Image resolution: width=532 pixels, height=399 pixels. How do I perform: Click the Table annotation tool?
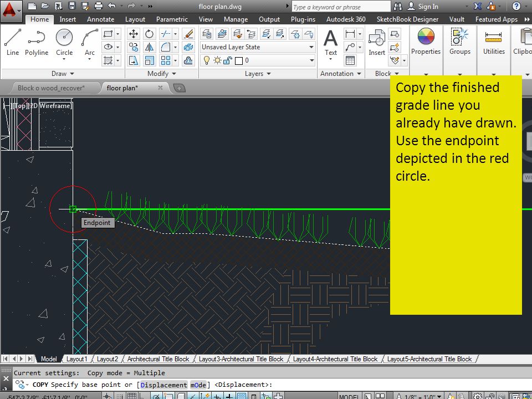coord(350,60)
